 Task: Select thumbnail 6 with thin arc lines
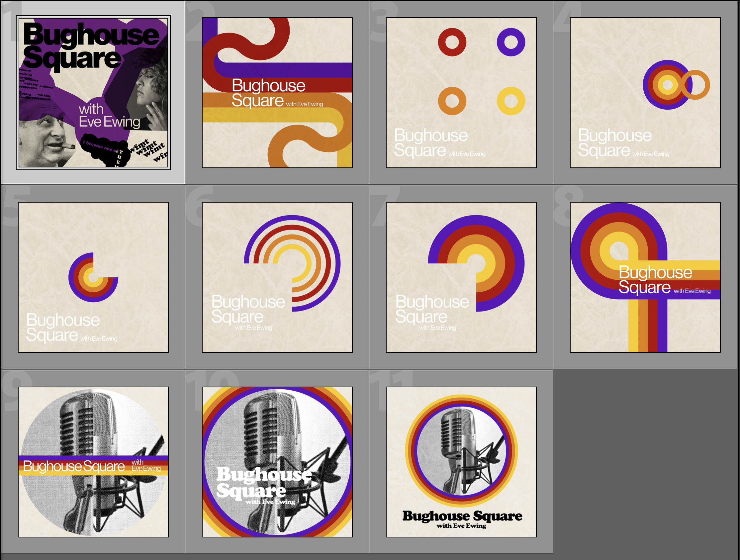coord(277,277)
